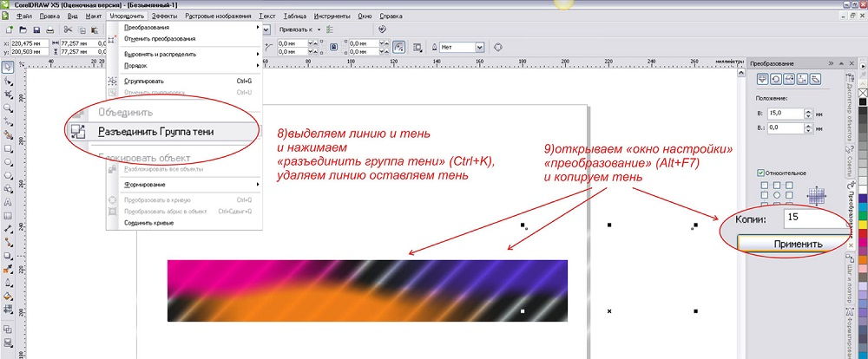The height and width of the screenshot is (359, 868).
Task: Click the Cut scissors icon
Action: pyautogui.click(x=68, y=29)
